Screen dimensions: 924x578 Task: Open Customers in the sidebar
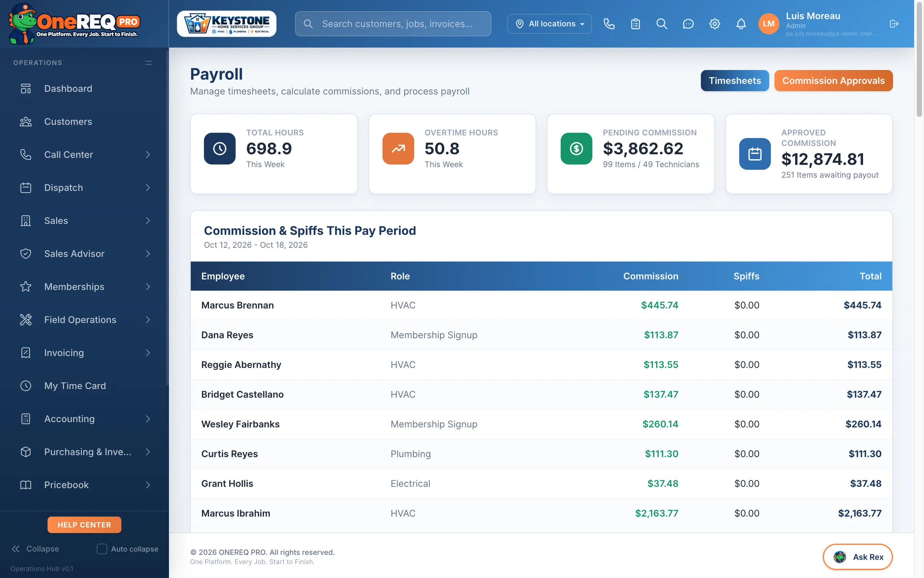84,121
